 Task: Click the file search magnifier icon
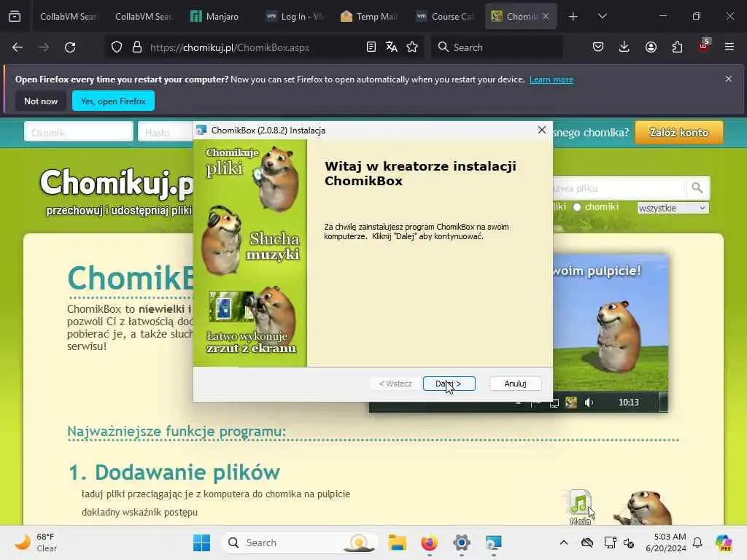[697, 188]
